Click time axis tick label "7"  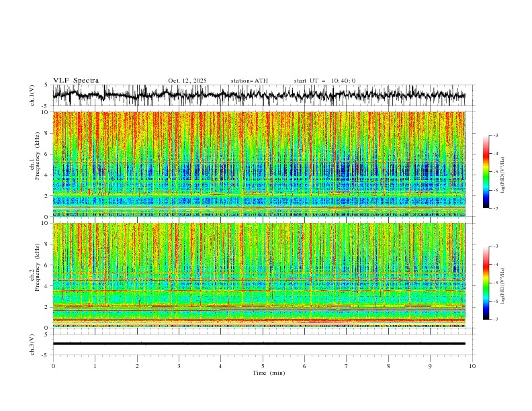(347, 366)
